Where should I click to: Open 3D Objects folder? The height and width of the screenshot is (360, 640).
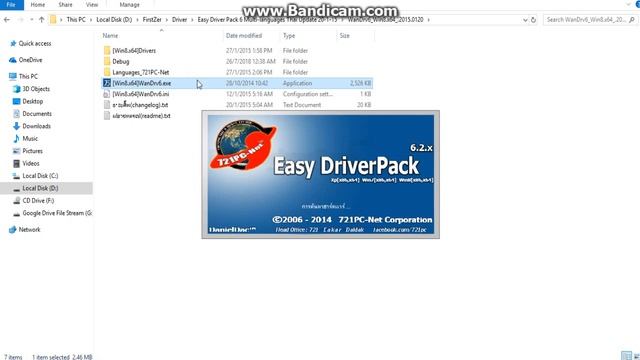pyautogui.click(x=36, y=89)
